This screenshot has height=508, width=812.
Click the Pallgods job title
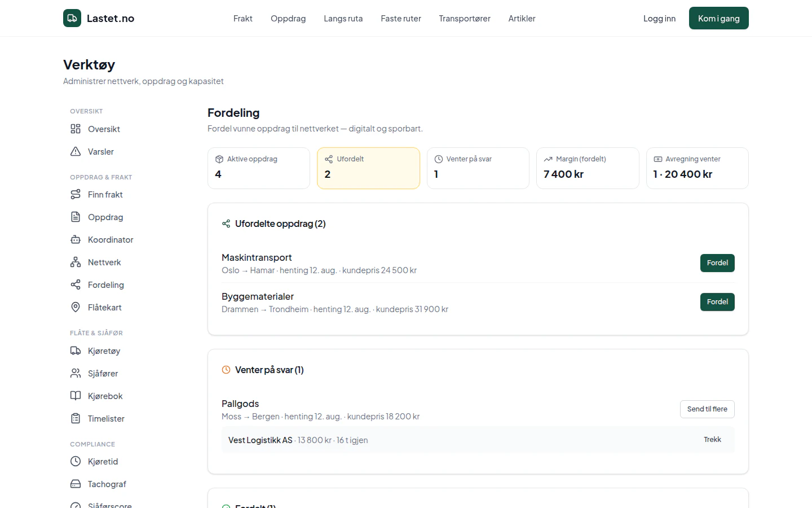point(240,404)
